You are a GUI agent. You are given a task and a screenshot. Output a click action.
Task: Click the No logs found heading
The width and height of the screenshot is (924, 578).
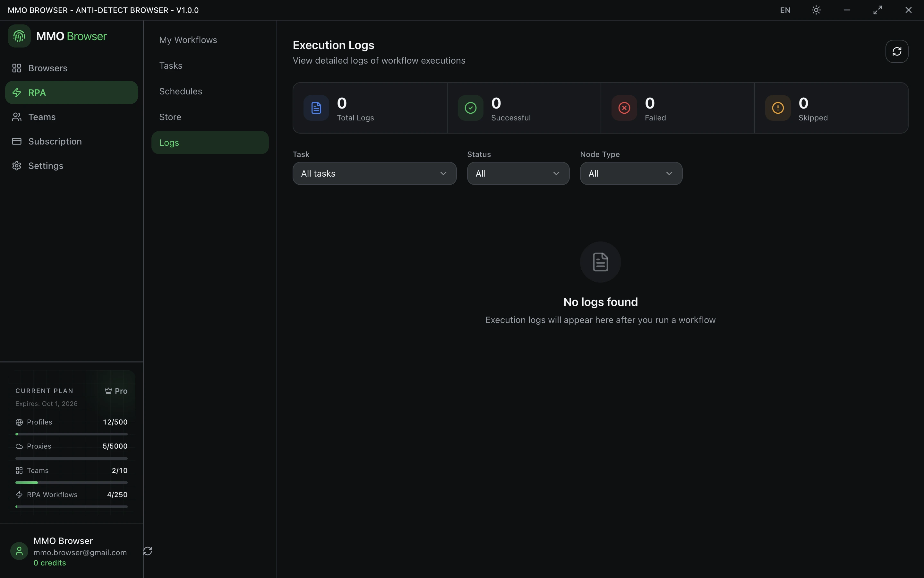click(600, 302)
